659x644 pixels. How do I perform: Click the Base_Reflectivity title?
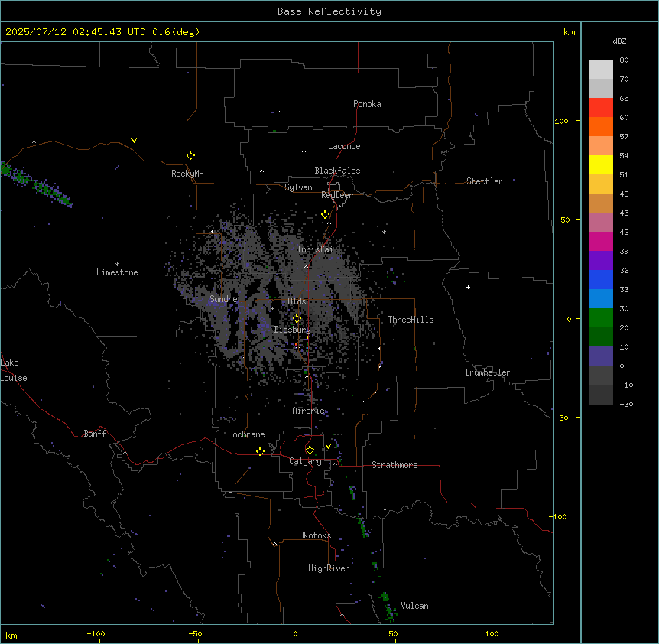point(329,11)
